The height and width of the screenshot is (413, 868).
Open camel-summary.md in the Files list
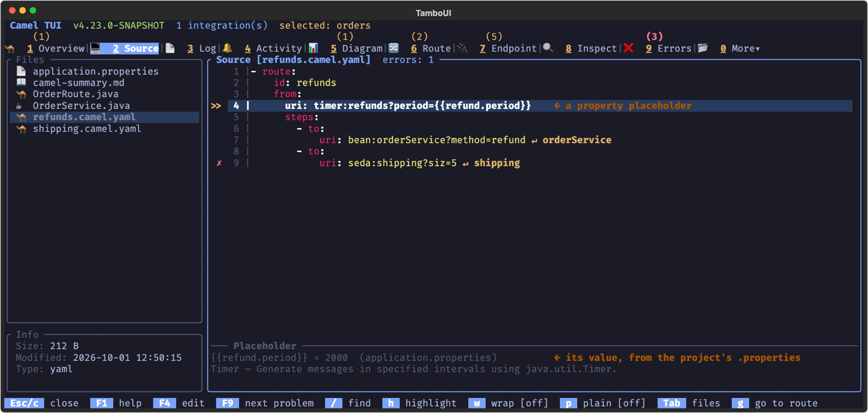click(79, 82)
